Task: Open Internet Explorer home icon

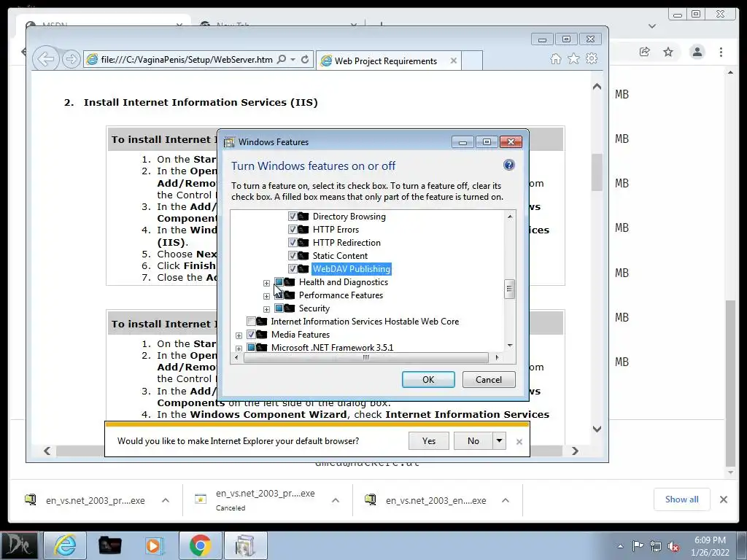Action: coord(555,58)
